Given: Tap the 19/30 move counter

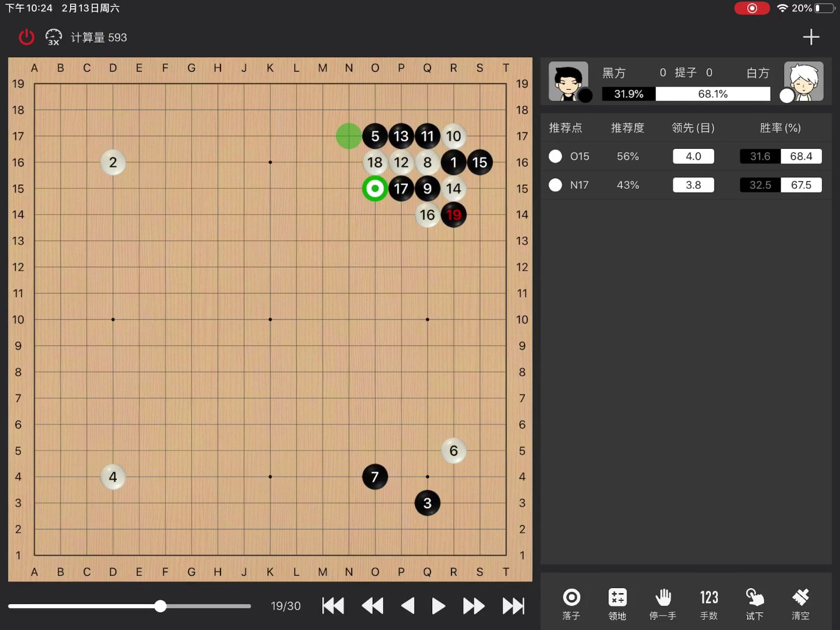Looking at the screenshot, I should coord(286,606).
